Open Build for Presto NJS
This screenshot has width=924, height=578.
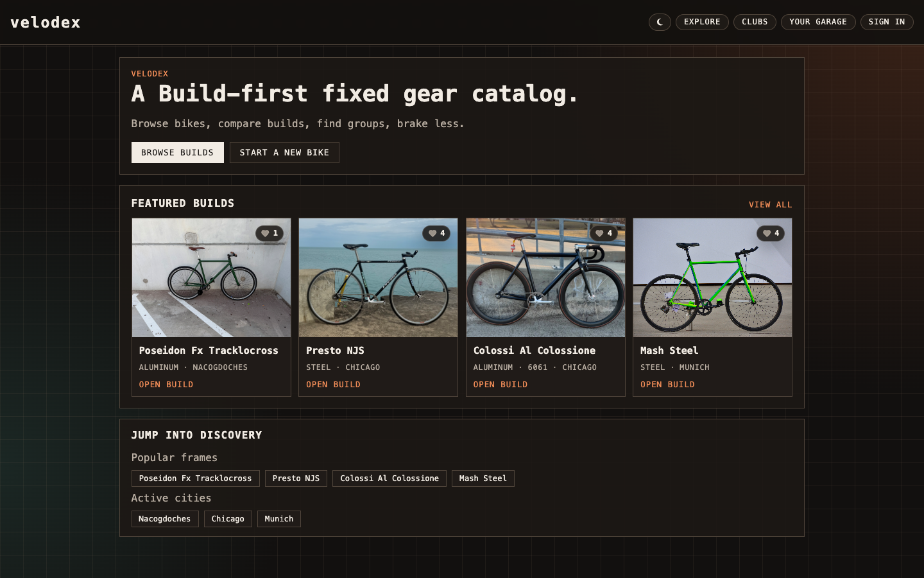pyautogui.click(x=333, y=385)
